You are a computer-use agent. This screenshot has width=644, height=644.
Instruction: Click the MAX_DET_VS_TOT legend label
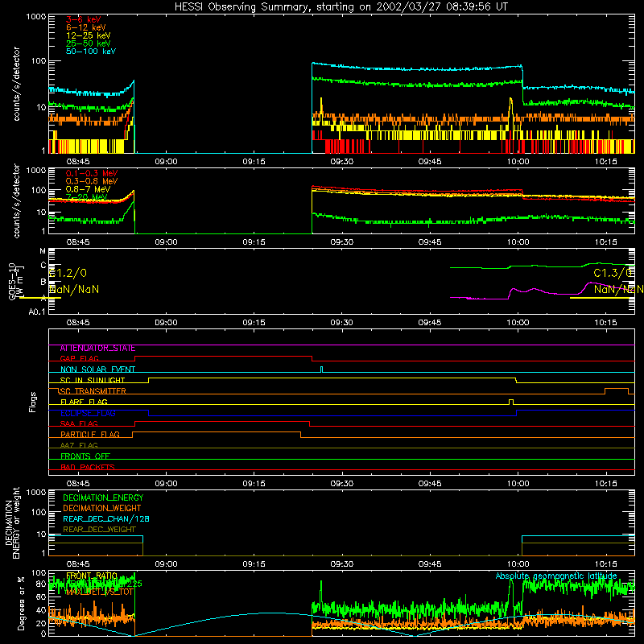pos(100,592)
